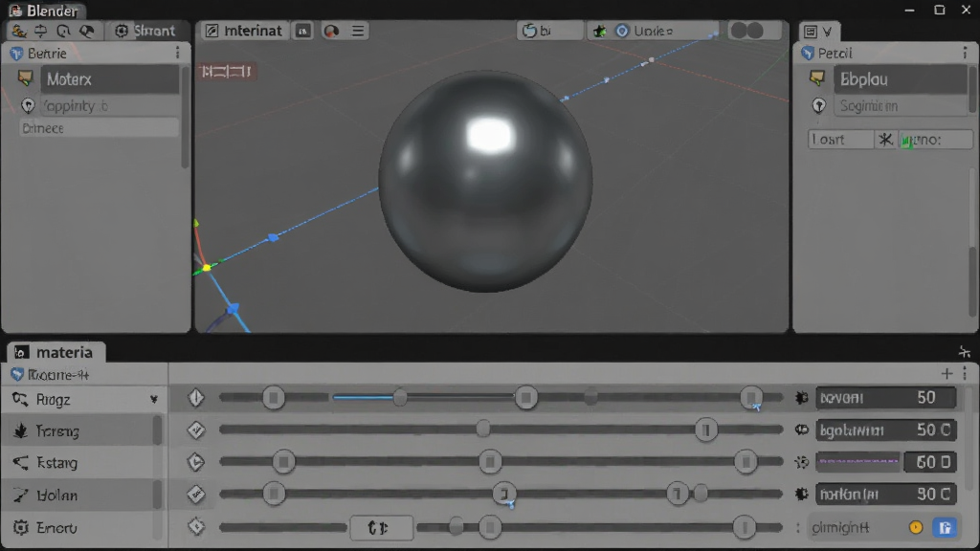Click the flag icon beside Ebplau
Screen dimensions: 980x551
(x=817, y=78)
